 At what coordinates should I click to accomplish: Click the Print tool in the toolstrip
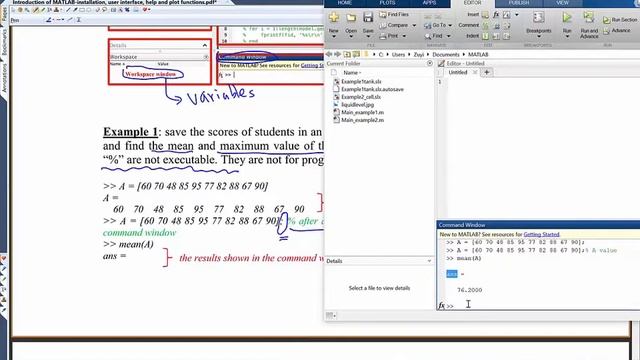[x=389, y=36]
